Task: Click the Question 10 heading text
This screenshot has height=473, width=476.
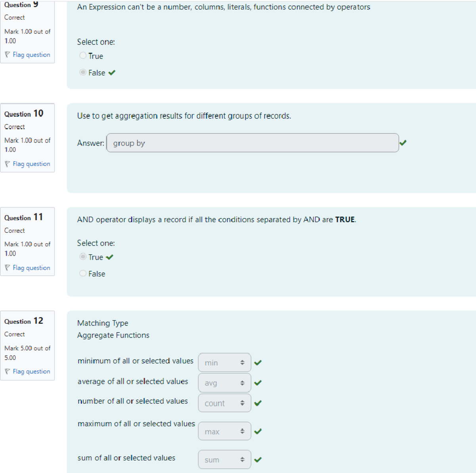Action: (24, 113)
